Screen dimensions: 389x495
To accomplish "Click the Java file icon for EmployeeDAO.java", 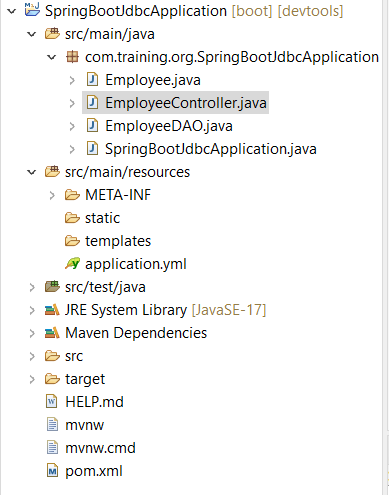I will (x=92, y=126).
